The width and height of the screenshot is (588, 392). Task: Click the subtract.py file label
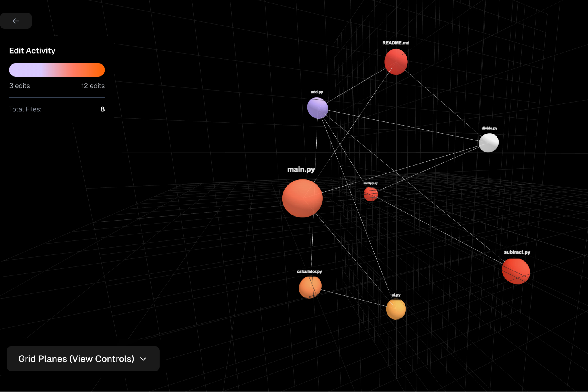pos(517,252)
